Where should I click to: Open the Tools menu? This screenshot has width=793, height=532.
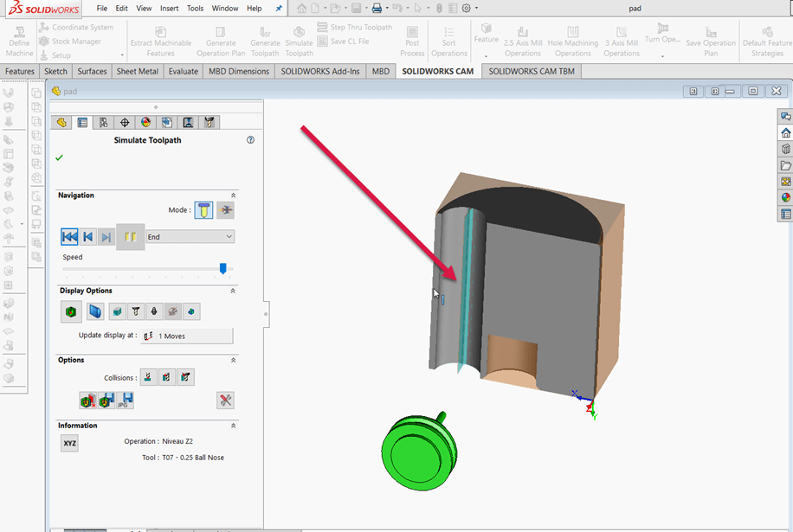pos(195,8)
